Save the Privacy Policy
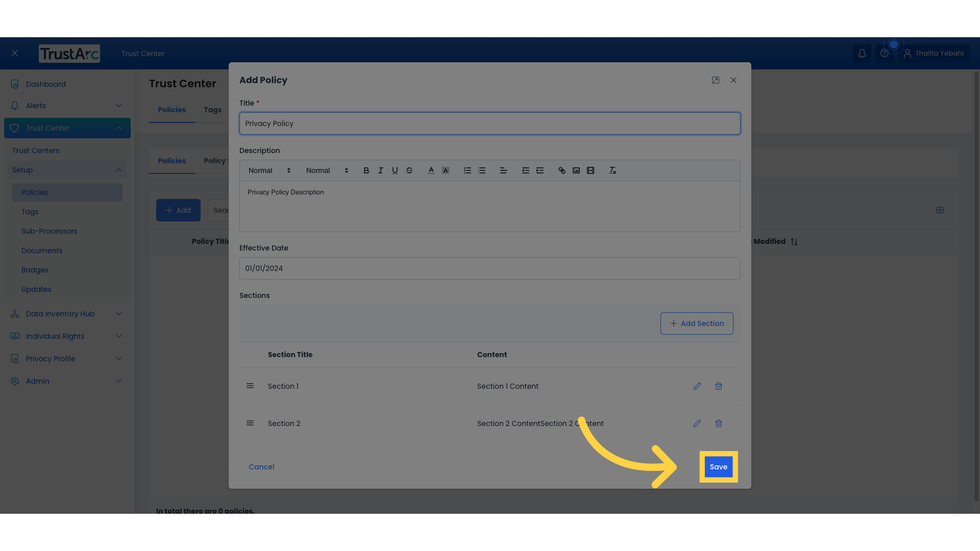Image resolution: width=980 pixels, height=551 pixels. 719,466
